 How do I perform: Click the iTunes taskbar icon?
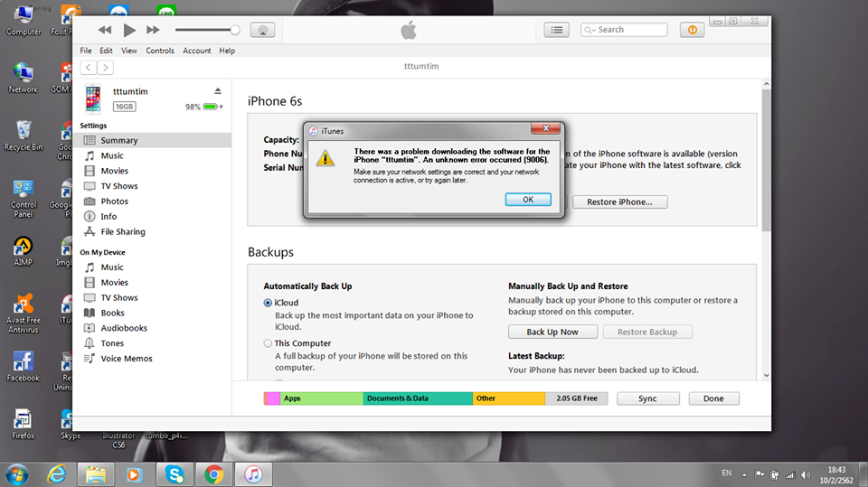point(253,474)
